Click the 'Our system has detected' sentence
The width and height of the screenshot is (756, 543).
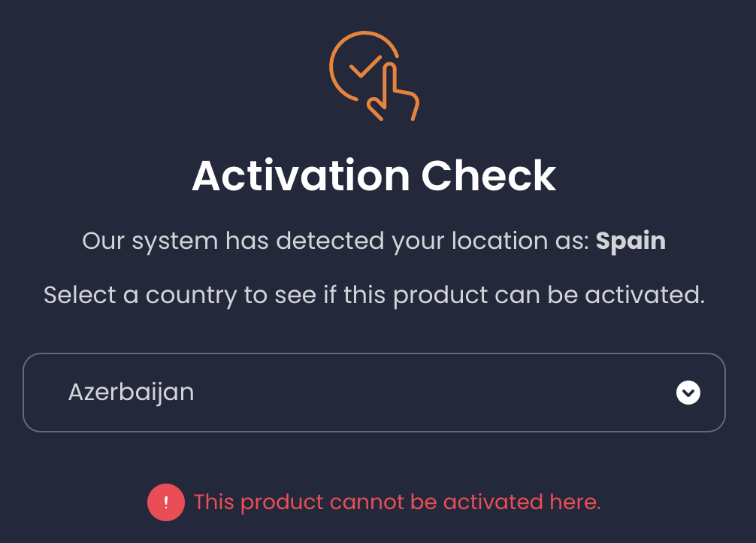[336, 241]
